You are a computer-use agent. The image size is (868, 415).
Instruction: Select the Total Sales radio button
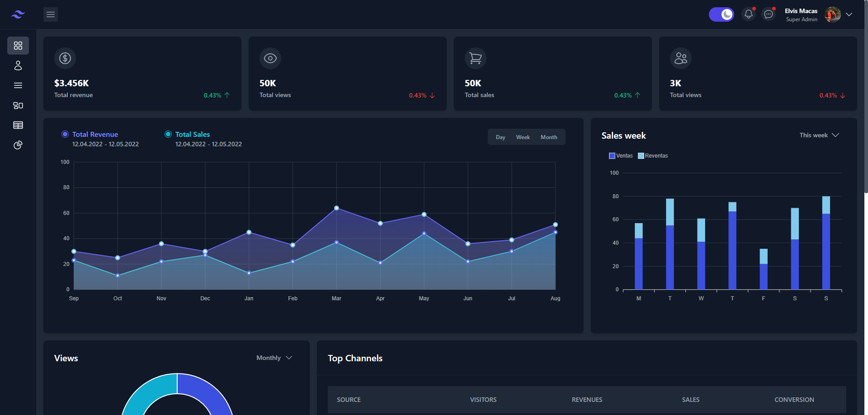(x=168, y=134)
